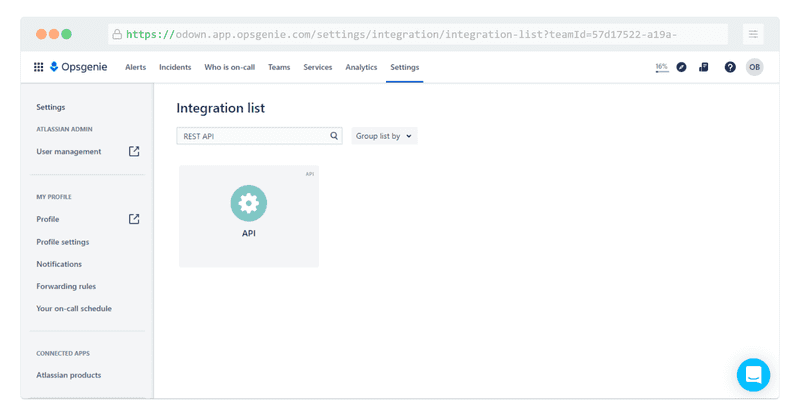Go to the Alerts tab
800x415 pixels.
pyautogui.click(x=136, y=67)
